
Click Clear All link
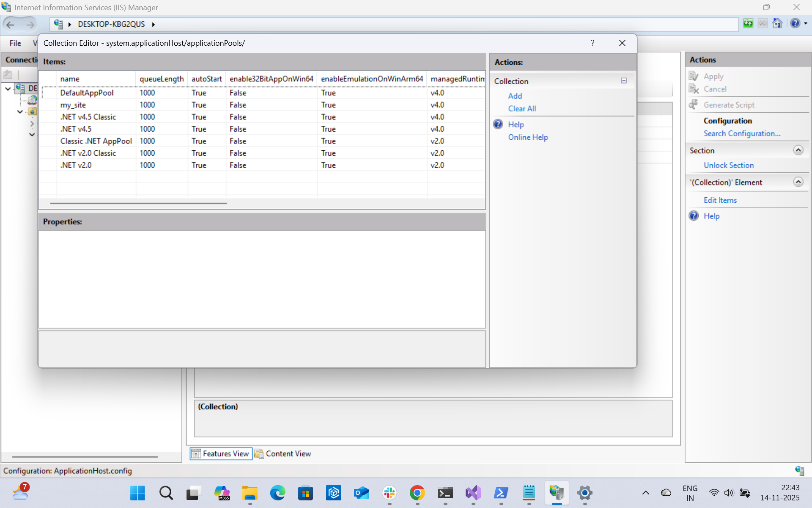522,109
